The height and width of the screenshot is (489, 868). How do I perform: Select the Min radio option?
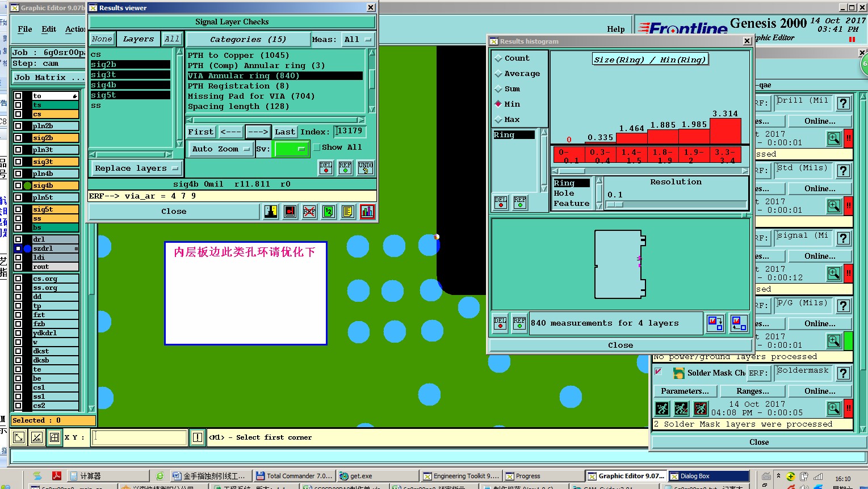pos(498,104)
